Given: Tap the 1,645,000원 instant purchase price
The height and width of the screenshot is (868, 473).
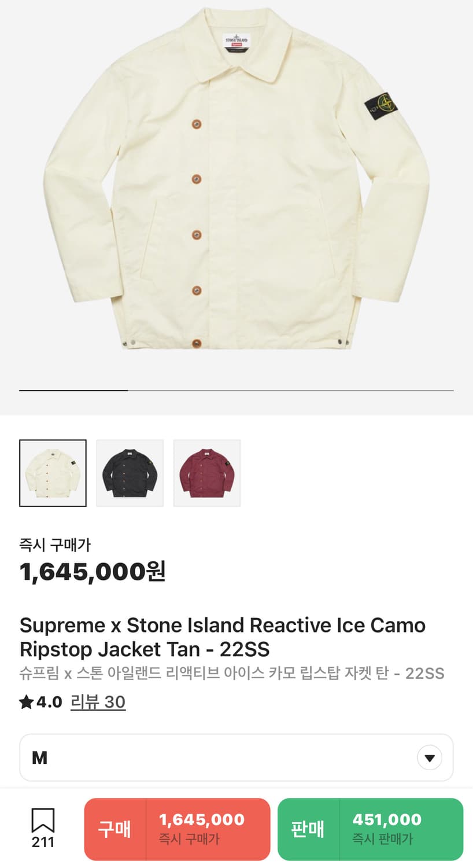Looking at the screenshot, I should point(93,572).
